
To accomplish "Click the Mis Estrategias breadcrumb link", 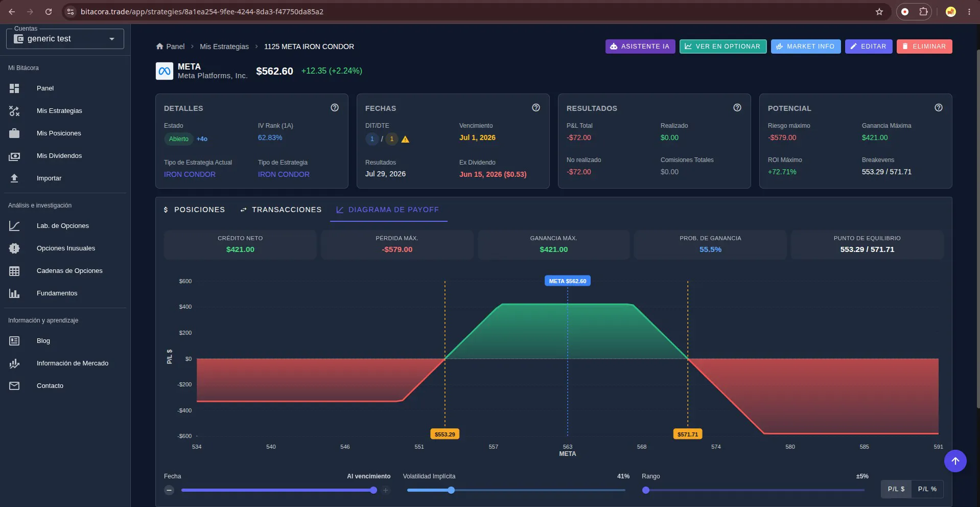I will point(224,47).
